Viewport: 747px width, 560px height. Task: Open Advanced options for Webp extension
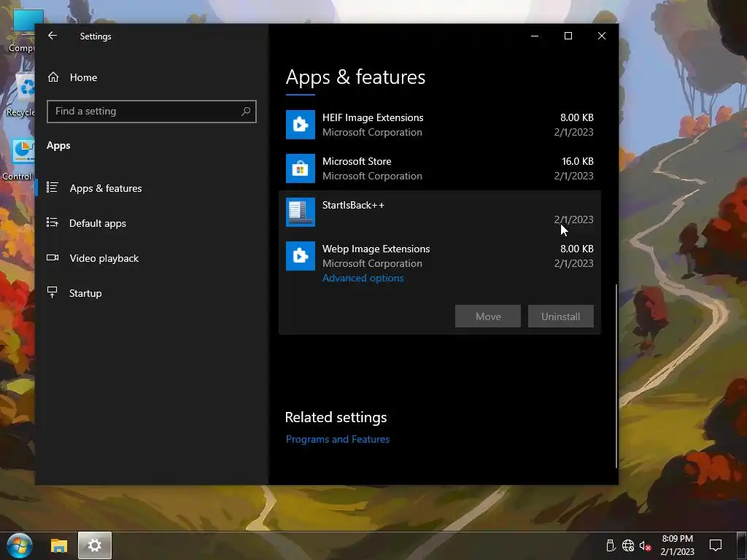[363, 278]
